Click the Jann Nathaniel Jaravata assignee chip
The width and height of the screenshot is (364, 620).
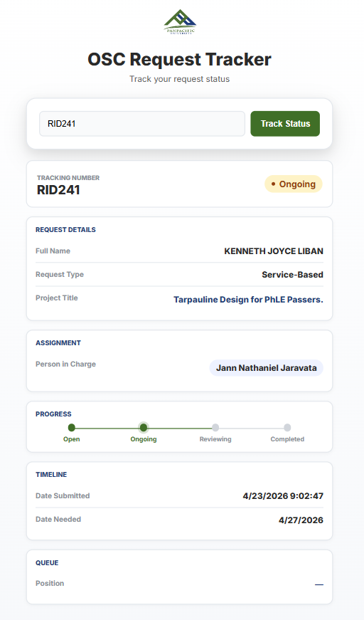coord(267,368)
